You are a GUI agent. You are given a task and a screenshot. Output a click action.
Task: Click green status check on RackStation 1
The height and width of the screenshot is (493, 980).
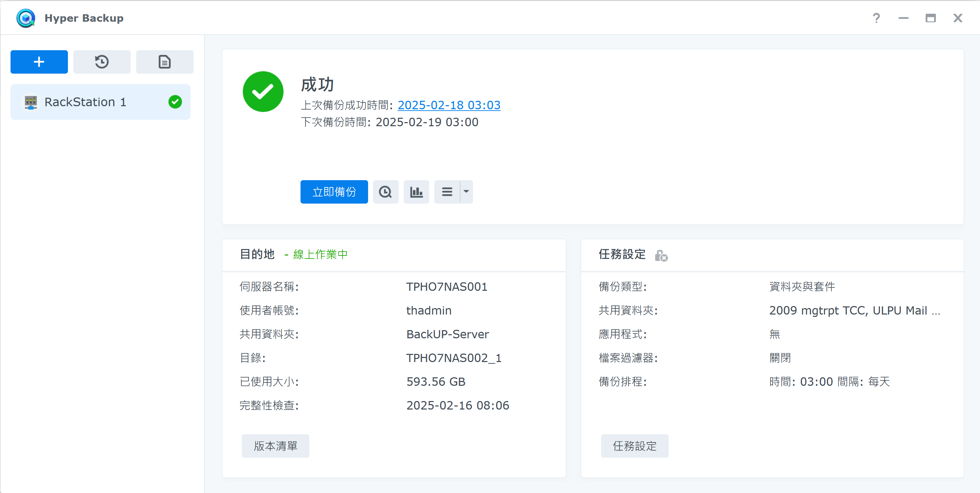pos(175,102)
